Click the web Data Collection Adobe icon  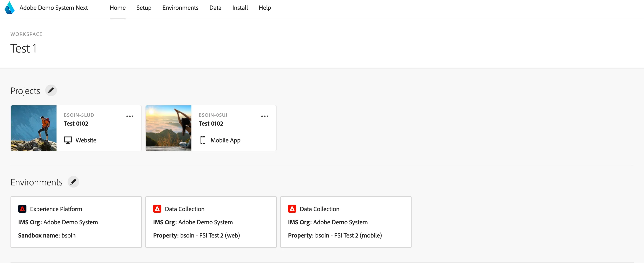tap(157, 209)
